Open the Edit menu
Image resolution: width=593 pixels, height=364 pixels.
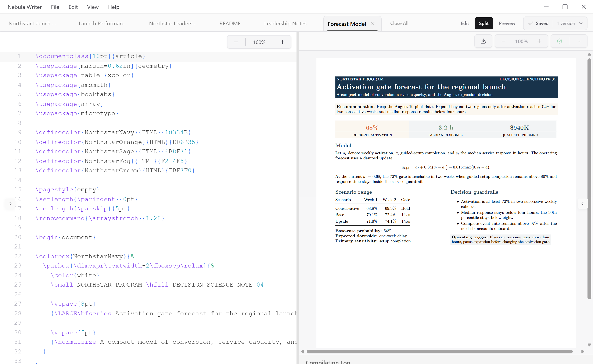(73, 7)
